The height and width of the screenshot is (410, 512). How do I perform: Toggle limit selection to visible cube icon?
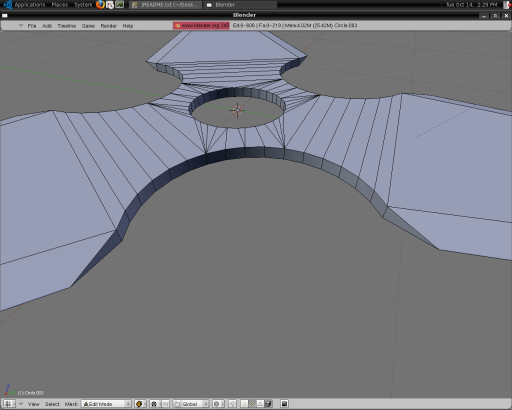[268, 404]
